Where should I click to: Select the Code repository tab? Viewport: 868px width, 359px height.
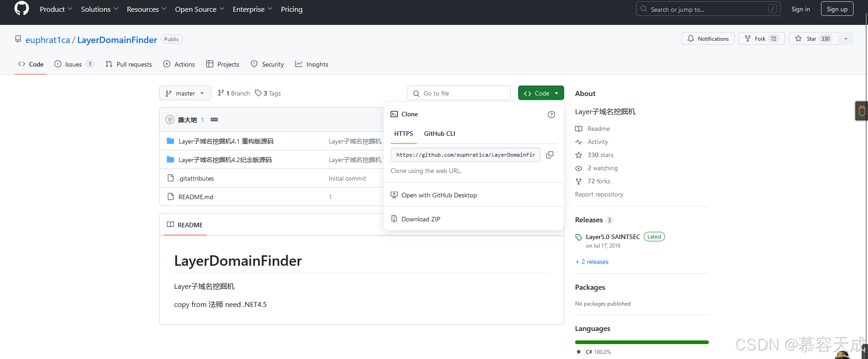(31, 64)
